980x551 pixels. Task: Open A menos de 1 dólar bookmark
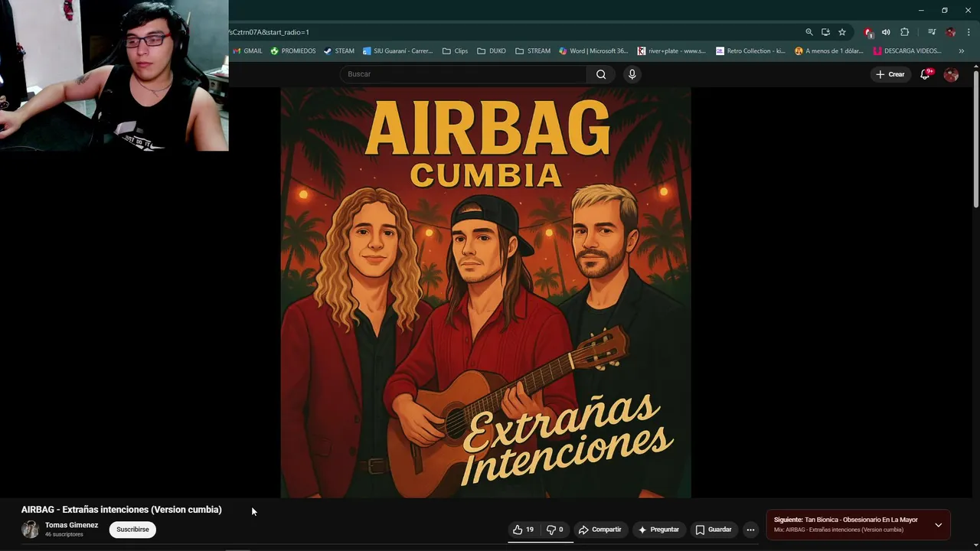pos(828,51)
